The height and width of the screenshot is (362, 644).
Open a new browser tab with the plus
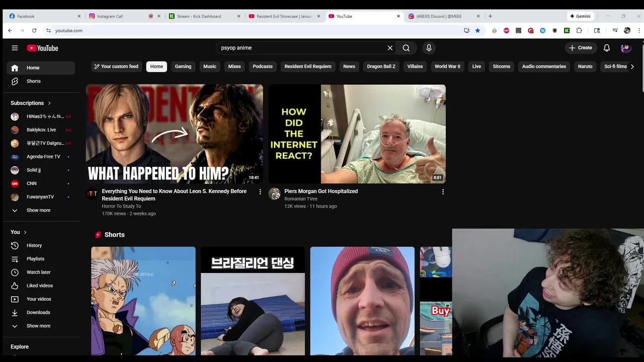[491, 16]
